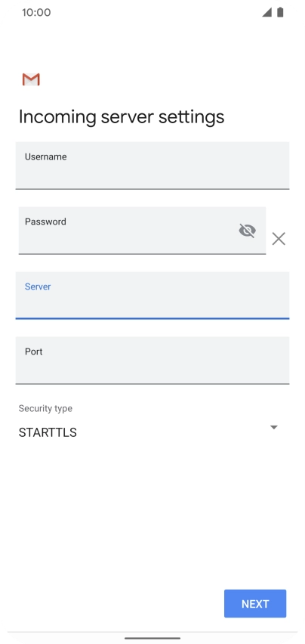Expand the Security type dropdown arrow

coord(274,427)
